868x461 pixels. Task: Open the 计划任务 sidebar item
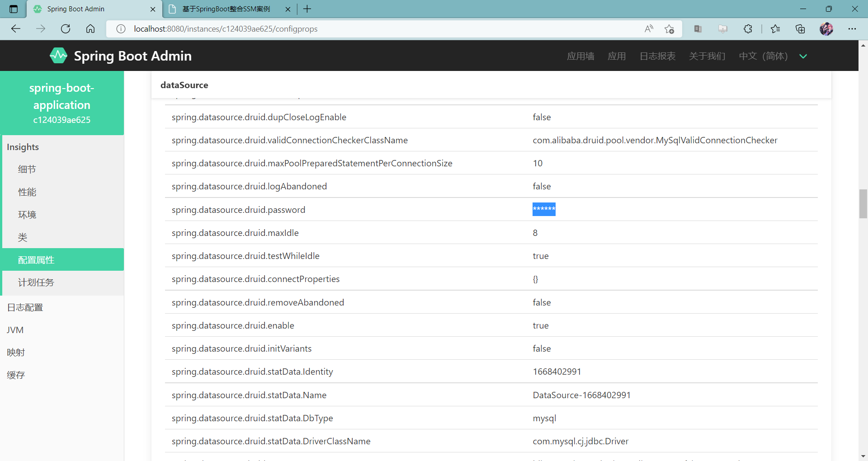point(63,282)
